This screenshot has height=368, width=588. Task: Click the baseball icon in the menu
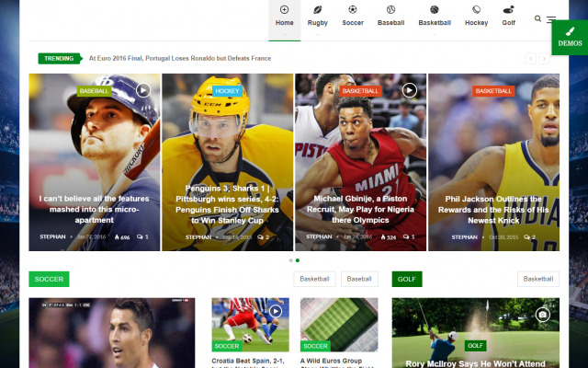pos(390,9)
